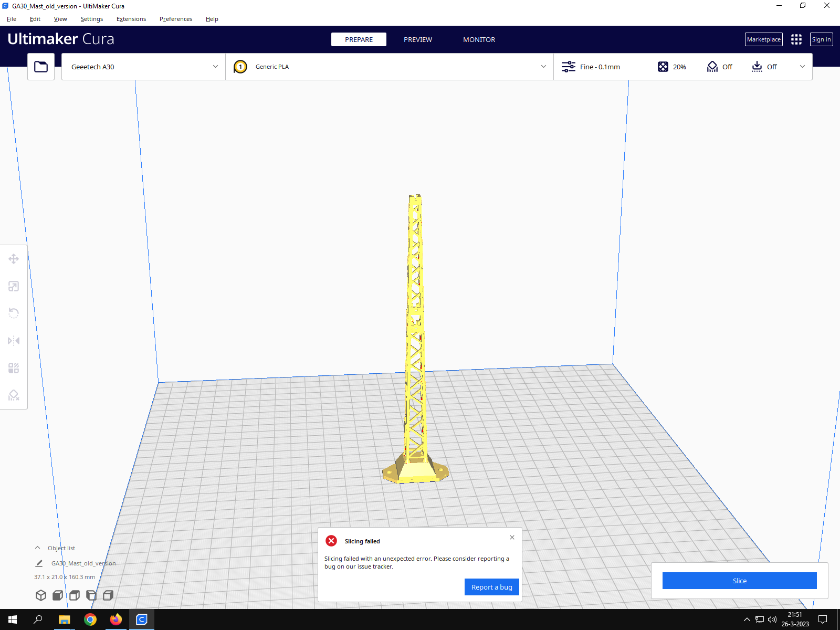The width and height of the screenshot is (840, 630).
Task: Open Firefox from the taskbar
Action: click(x=115, y=619)
